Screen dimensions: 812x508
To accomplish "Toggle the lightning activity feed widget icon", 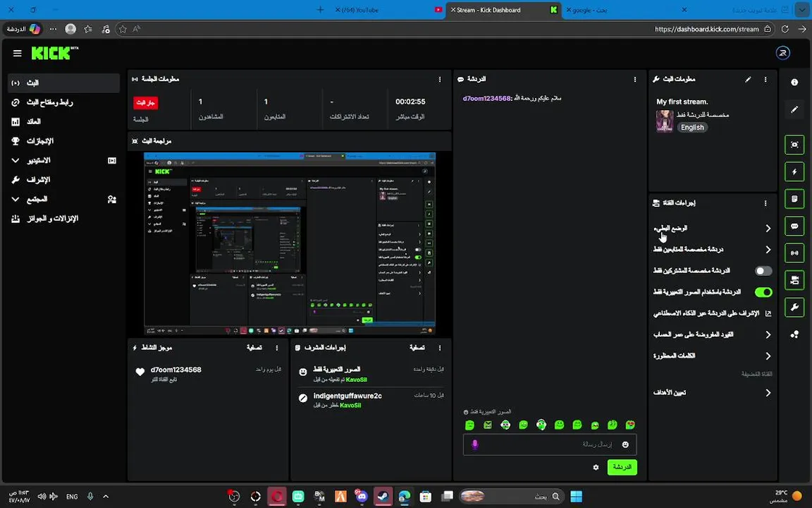I will [794, 171].
